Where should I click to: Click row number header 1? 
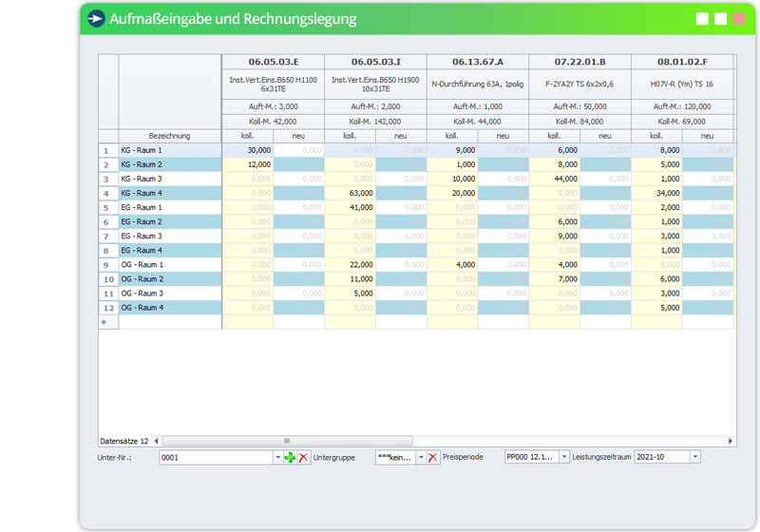pos(108,150)
